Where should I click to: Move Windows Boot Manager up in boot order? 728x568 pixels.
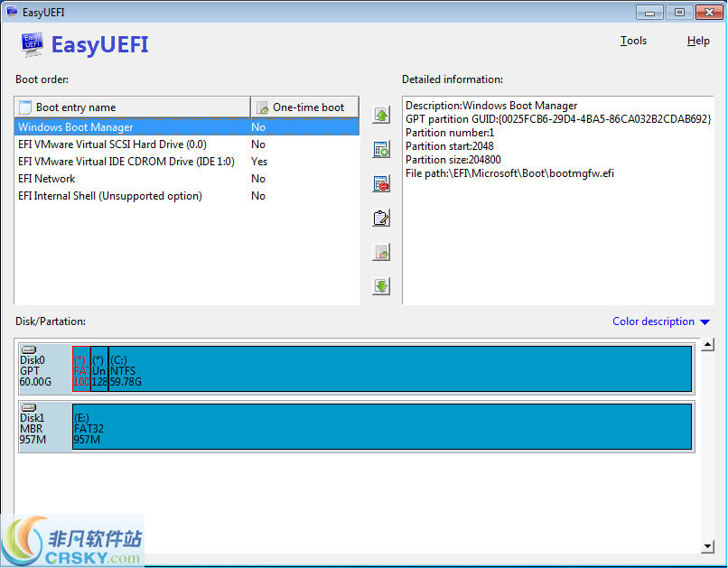[380, 113]
